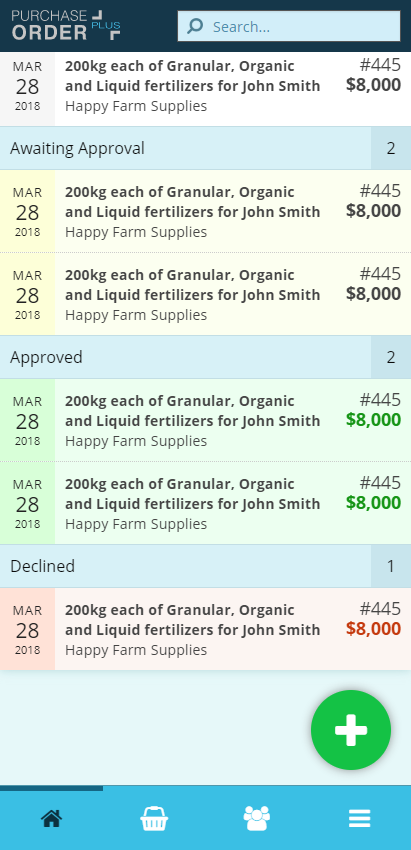Collapse the Declined section header
The height and width of the screenshot is (850, 411).
206,566
